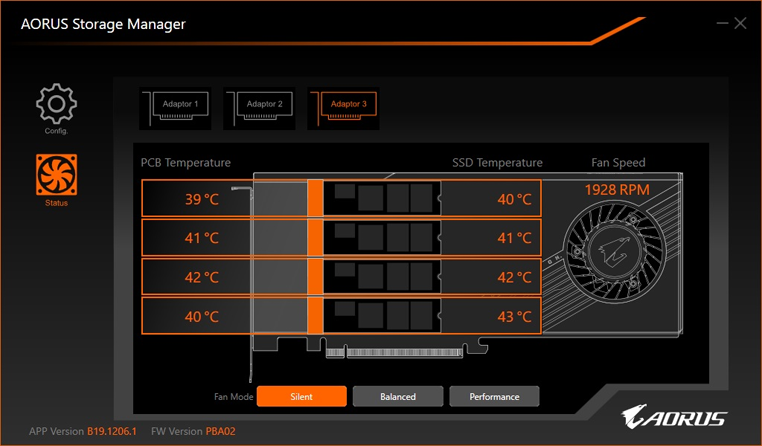The width and height of the screenshot is (762, 446).
Task: Minimize the AORUS Storage Manager window
Action: click(718, 23)
